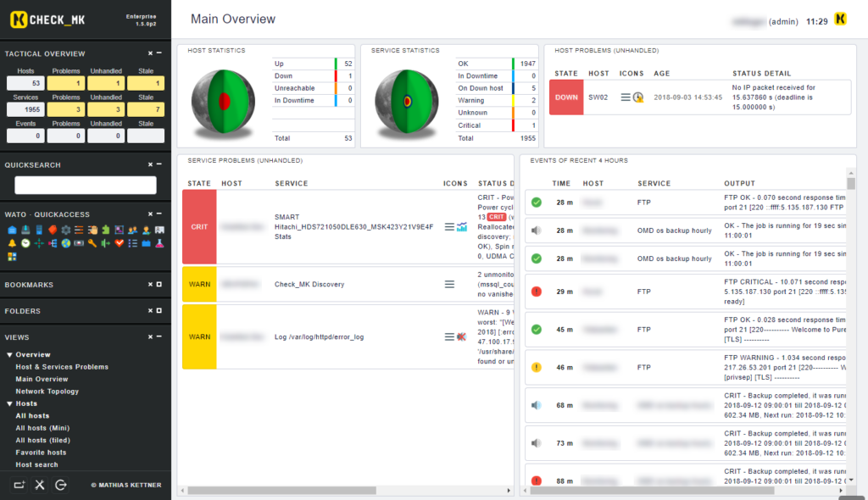Screen dimensions: 868x500
Task: Minimize the Views snapin
Action: (159, 336)
